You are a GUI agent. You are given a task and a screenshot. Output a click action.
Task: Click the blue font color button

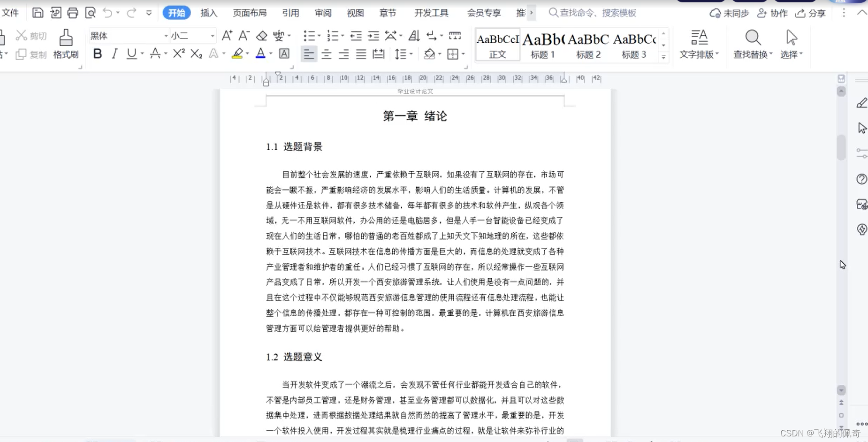(260, 53)
